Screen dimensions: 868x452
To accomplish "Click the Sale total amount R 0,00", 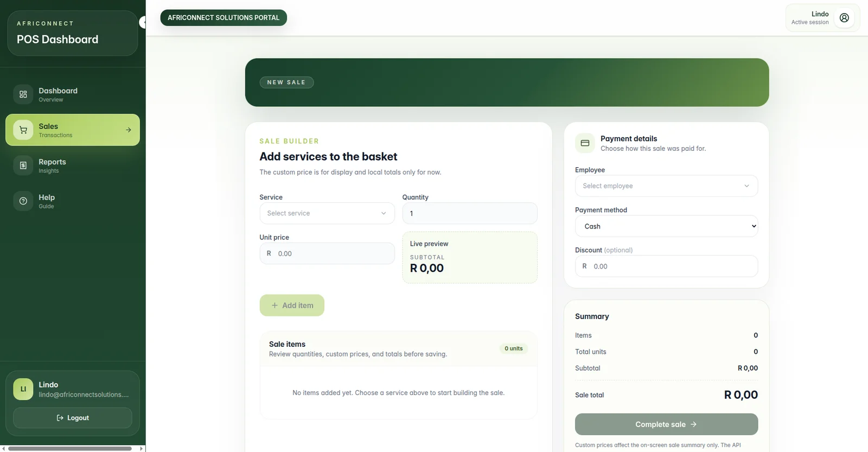I will [x=741, y=395].
